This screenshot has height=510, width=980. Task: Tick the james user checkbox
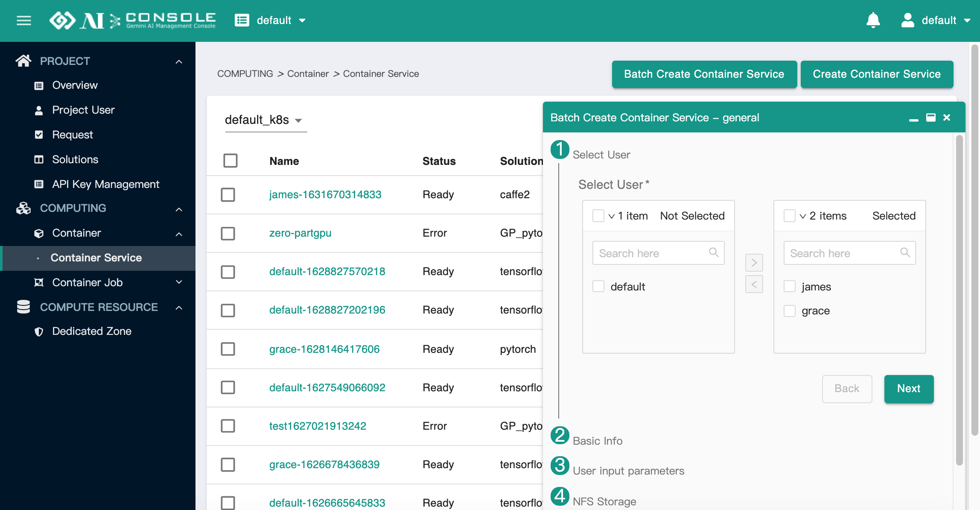point(790,286)
